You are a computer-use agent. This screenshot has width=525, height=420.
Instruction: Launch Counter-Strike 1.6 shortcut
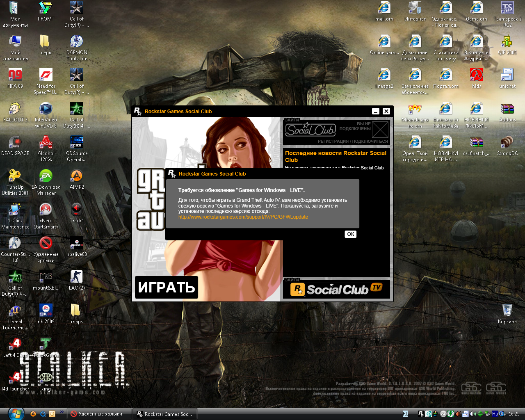15,244
